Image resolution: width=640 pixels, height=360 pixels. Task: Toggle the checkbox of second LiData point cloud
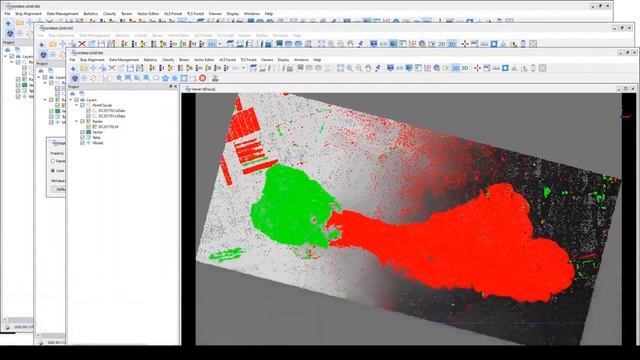pos(89,116)
